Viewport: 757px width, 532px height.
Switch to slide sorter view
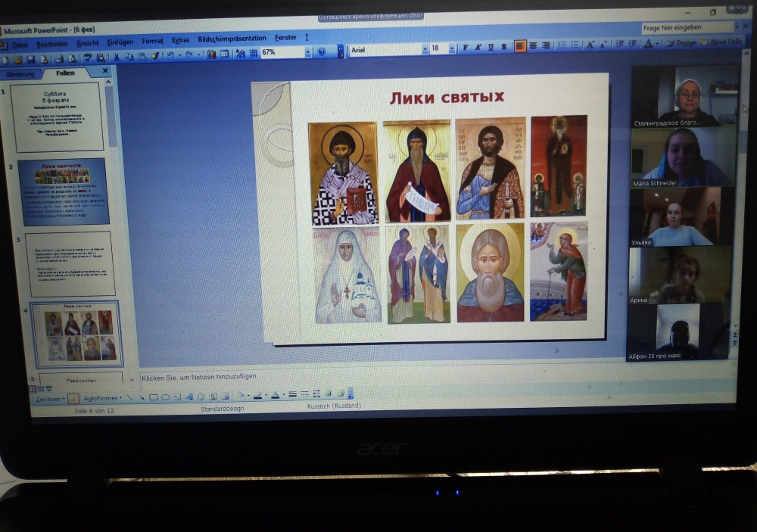coord(41,389)
